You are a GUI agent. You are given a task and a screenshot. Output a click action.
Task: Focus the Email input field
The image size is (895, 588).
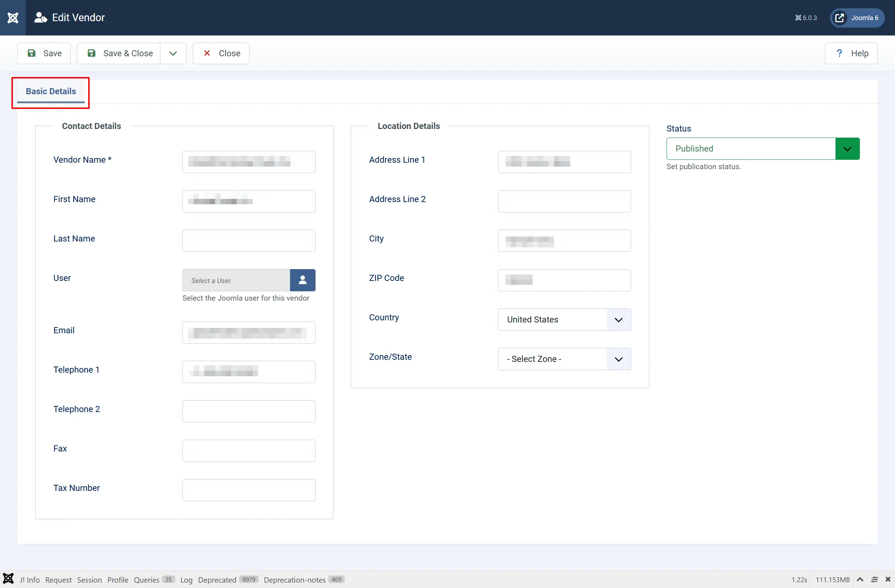click(x=249, y=333)
